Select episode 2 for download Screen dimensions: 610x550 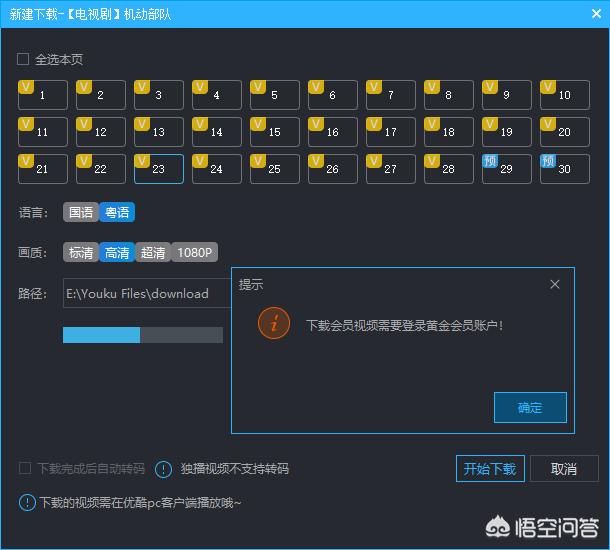coord(101,95)
